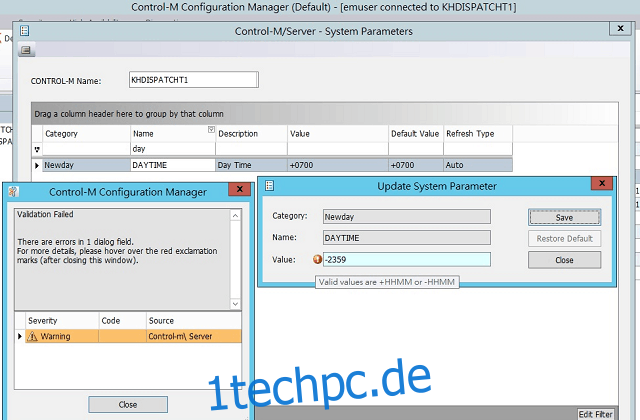Click the filter row funnel icon
The height and width of the screenshot is (420, 640).
point(37,149)
